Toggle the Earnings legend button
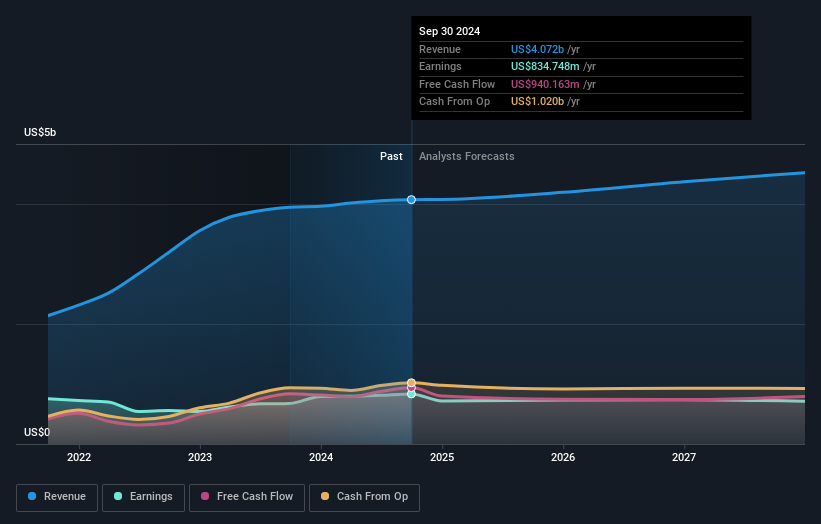821x524 pixels. (x=143, y=497)
